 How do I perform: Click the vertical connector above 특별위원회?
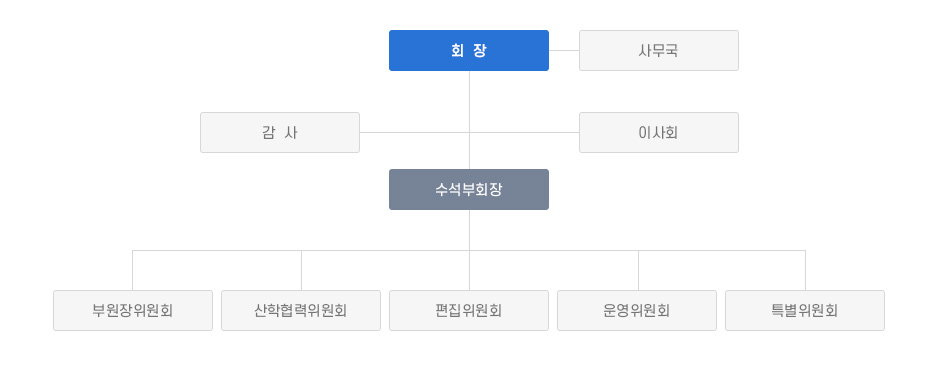[x=805, y=271]
